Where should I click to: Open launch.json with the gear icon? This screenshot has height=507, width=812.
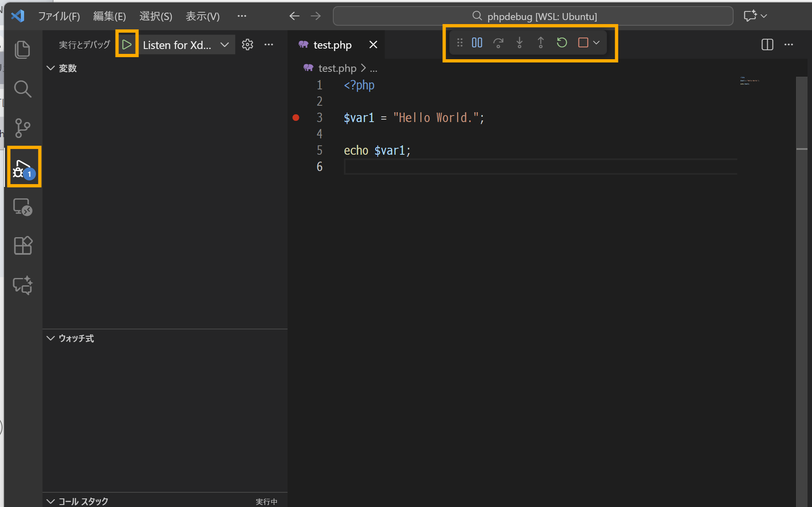pos(248,44)
